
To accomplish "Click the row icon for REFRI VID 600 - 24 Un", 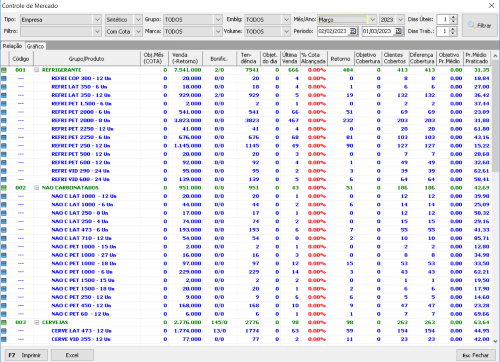I will coord(4,179).
